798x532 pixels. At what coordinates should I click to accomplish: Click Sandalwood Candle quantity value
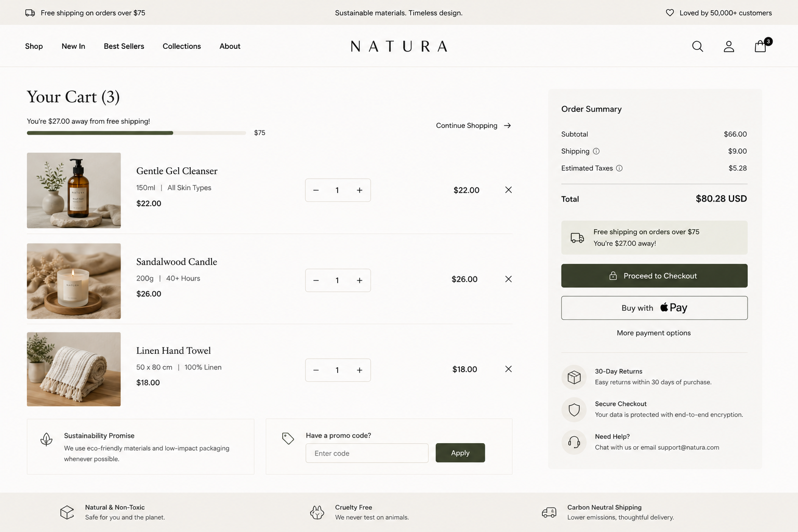pyautogui.click(x=337, y=281)
